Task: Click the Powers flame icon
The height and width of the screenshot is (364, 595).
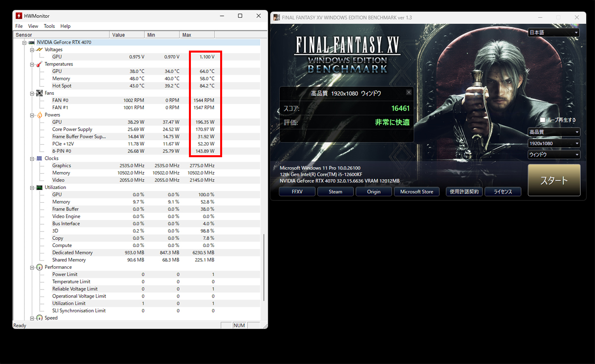Action: click(x=39, y=115)
